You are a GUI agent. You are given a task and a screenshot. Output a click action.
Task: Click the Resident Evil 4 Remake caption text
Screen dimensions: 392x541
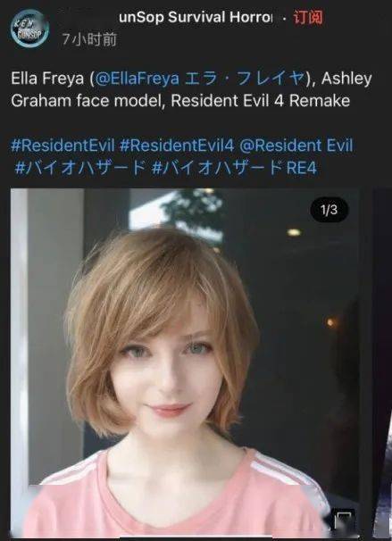coord(261,101)
